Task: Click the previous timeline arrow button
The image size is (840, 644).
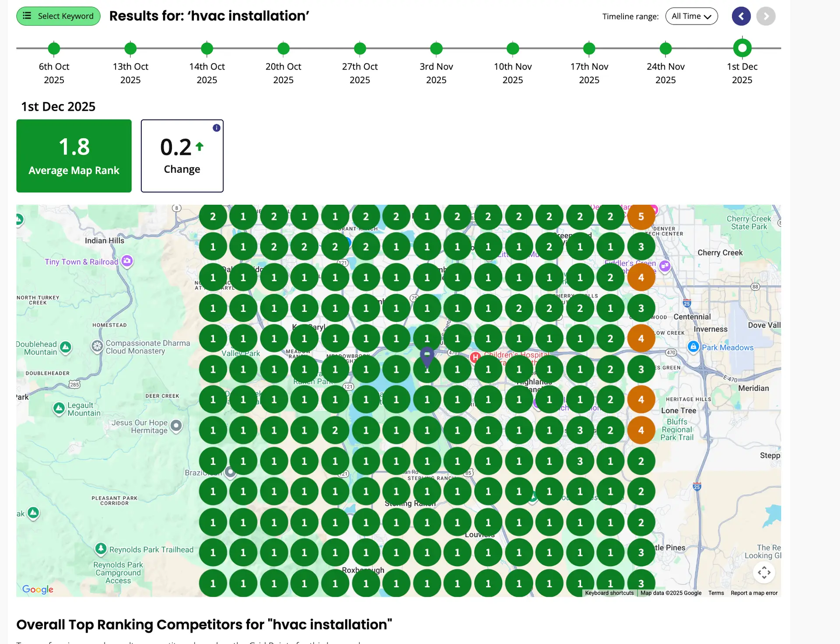Action: pyautogui.click(x=741, y=17)
